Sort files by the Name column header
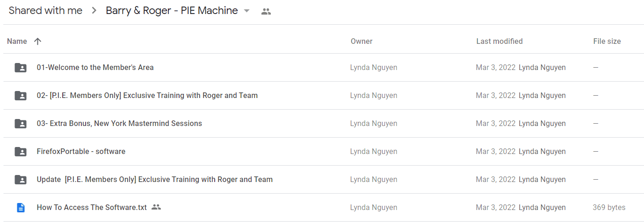Viewport: 644px width, 224px height. (17, 41)
